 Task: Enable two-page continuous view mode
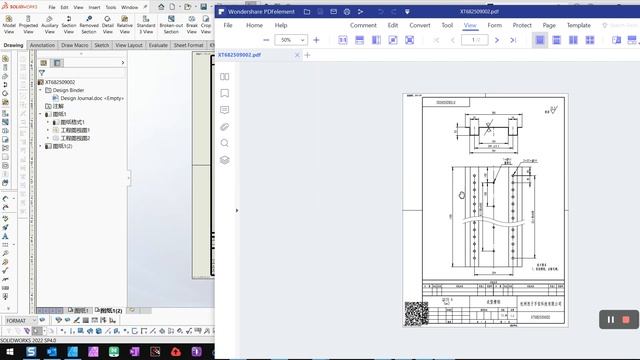tap(590, 40)
